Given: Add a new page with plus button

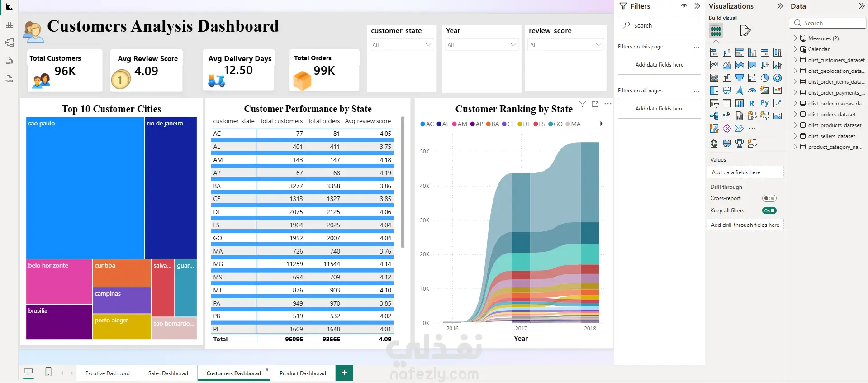Looking at the screenshot, I should pyautogui.click(x=344, y=373).
